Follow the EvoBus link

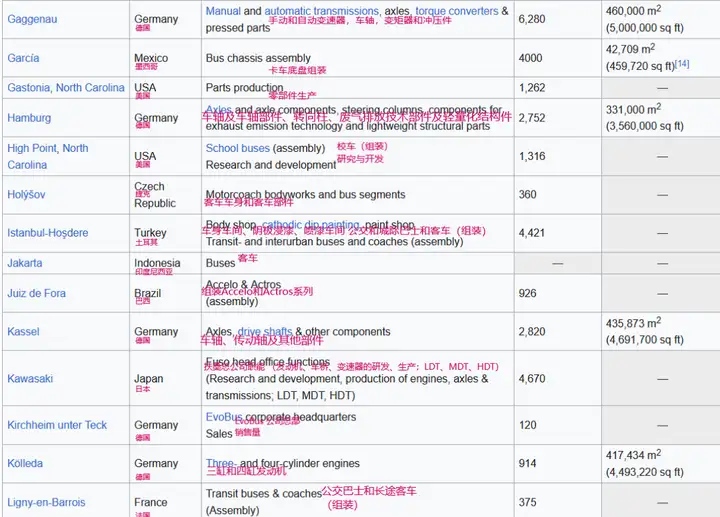[x=224, y=417]
